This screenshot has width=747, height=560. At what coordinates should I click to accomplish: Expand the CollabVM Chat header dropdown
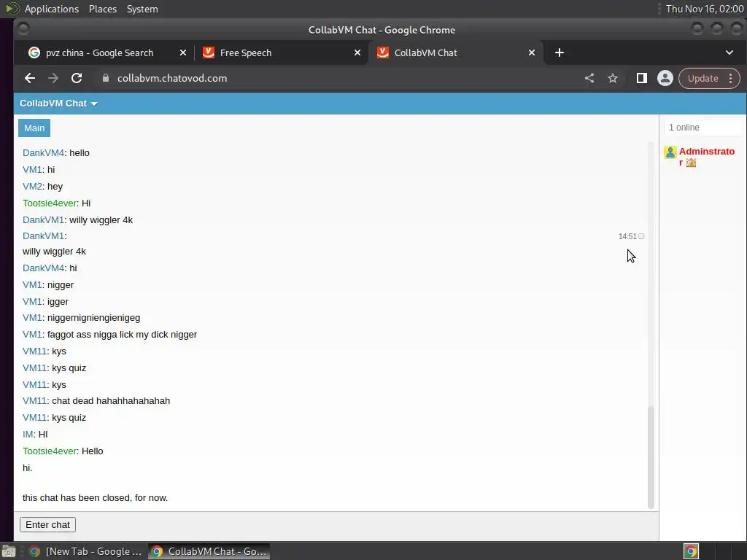58,104
